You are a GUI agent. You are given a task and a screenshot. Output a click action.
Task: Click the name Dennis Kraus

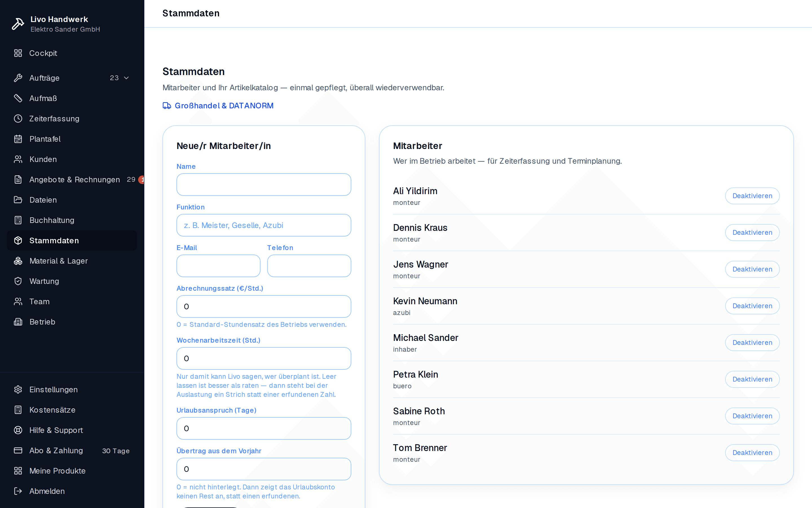tap(420, 228)
